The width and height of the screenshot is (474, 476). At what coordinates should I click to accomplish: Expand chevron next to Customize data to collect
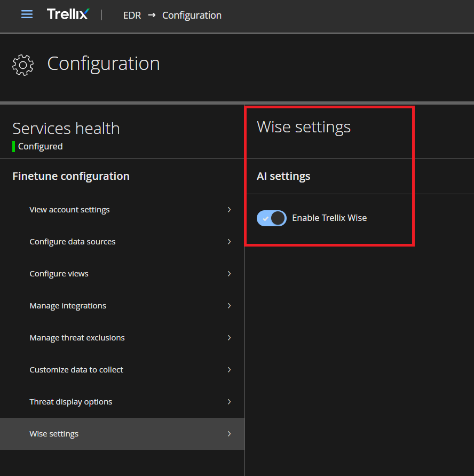[x=229, y=370]
